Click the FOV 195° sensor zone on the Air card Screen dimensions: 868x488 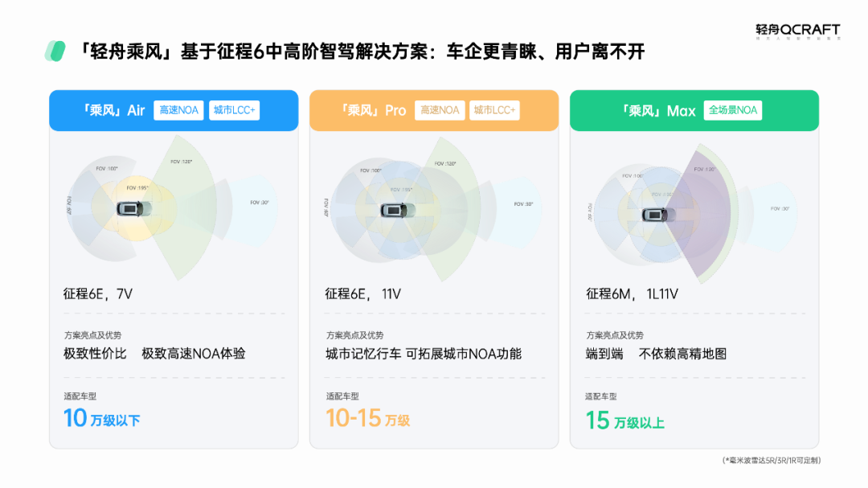[x=138, y=187]
